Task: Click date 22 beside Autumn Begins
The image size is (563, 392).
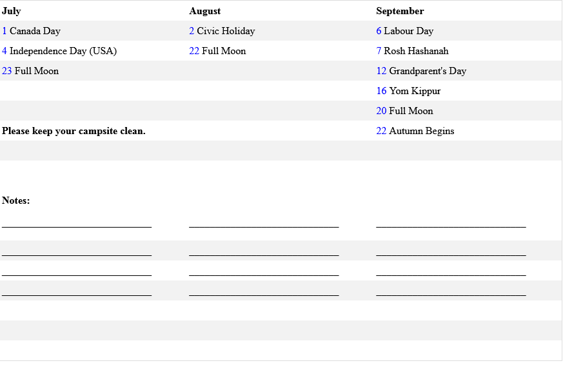Action: (x=381, y=131)
